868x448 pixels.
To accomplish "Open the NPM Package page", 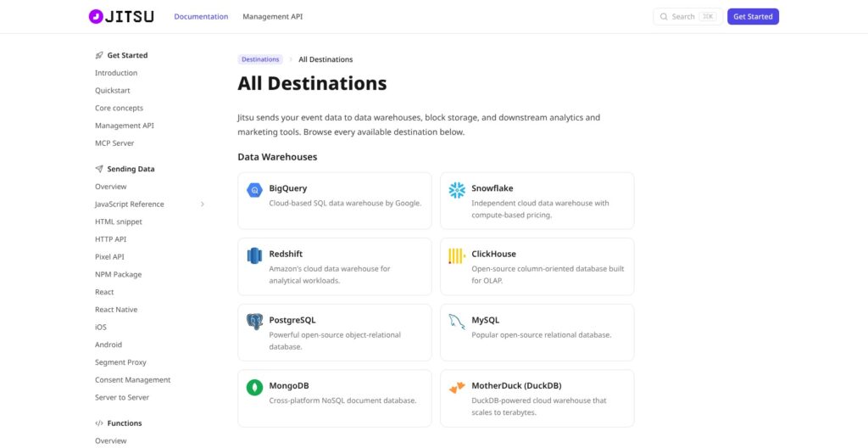I will [119, 274].
